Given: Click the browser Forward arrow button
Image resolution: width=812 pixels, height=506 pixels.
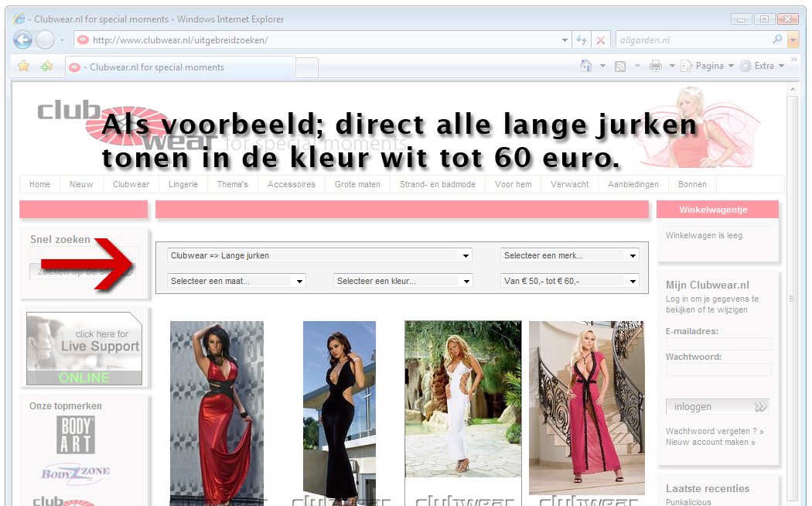Looking at the screenshot, I should (x=45, y=40).
